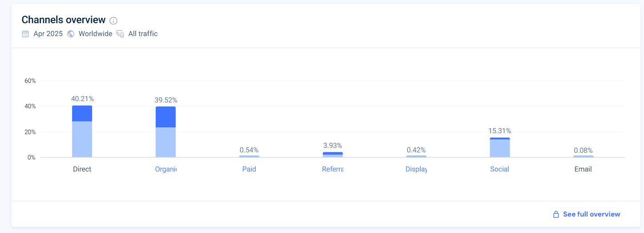Image resolution: width=644 pixels, height=233 pixels.
Task: Click the info icon beside Channels overview
Action: click(x=113, y=20)
